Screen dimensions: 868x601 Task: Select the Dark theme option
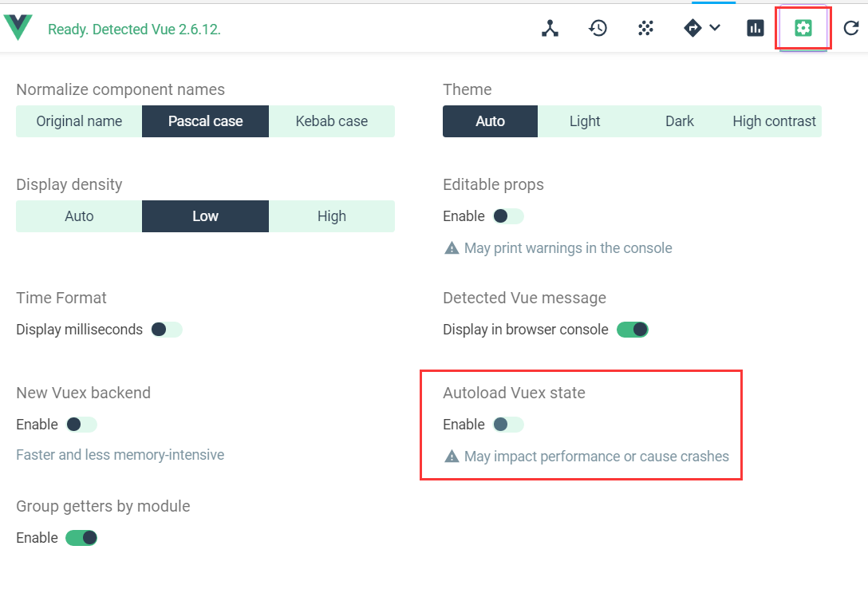tap(680, 121)
